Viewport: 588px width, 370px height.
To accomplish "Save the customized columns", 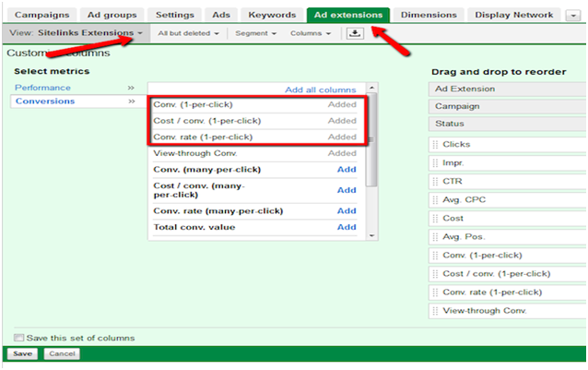I will pos(22,354).
